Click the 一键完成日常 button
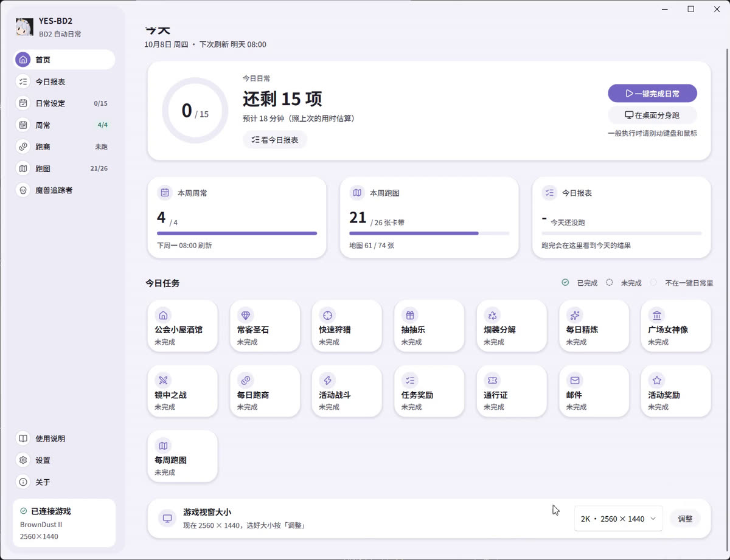 point(652,94)
